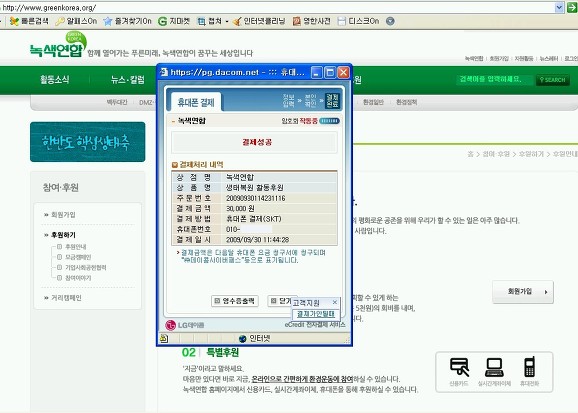The width and height of the screenshot is (578, 413).
Task: Click the 인터넷 zone globe icon
Action: pyautogui.click(x=243, y=339)
